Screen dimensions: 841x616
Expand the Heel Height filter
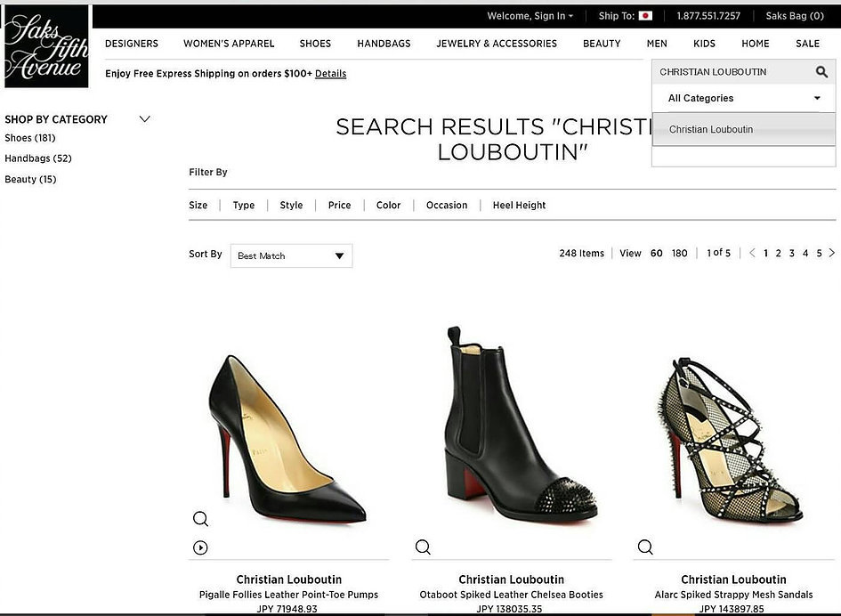(519, 205)
